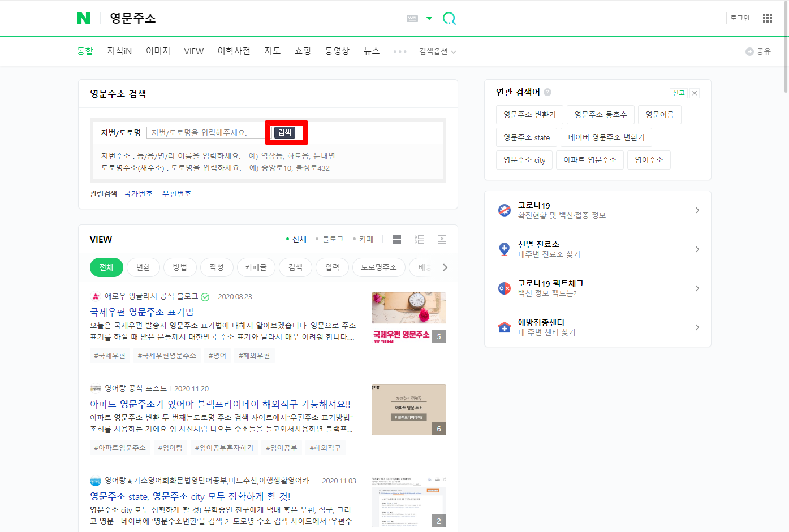Viewport: 789px width, 532px height.
Task: Open the 쇼핑 tab
Action: (x=303, y=51)
